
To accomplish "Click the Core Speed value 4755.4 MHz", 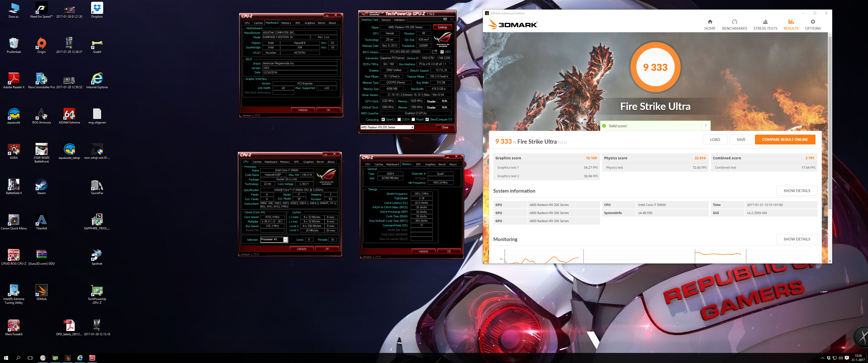I will 272,217.
